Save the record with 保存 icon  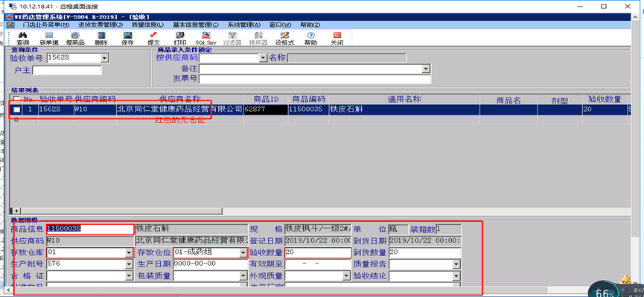tap(127, 38)
